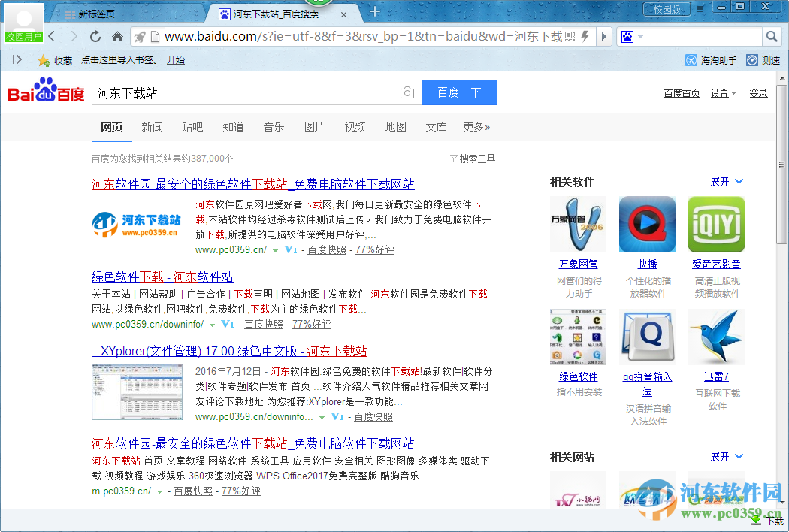
Task: Click the XYplorer screenshot thumbnail
Action: pyautogui.click(x=137, y=392)
